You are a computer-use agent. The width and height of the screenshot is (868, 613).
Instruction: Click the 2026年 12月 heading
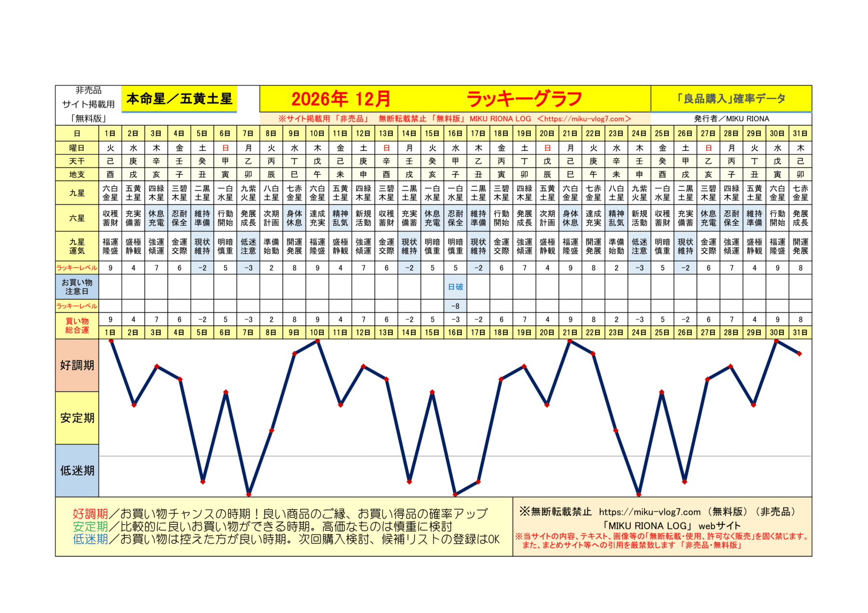341,99
